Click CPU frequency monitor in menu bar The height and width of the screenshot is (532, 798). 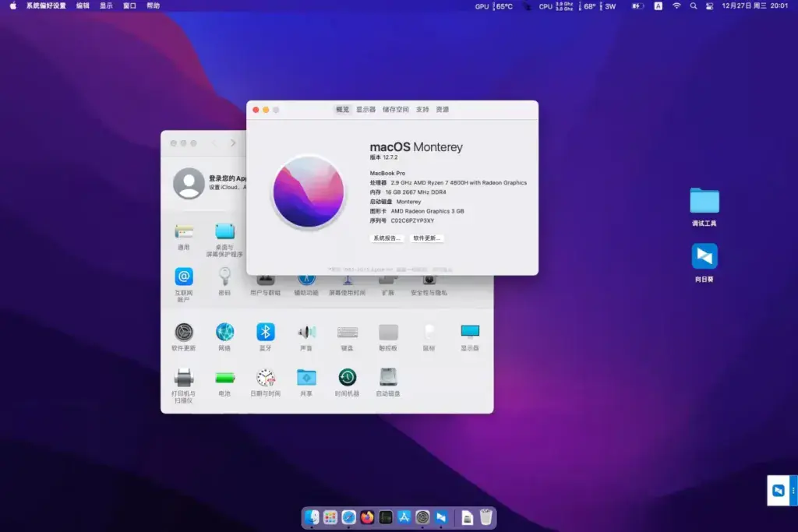click(x=556, y=6)
